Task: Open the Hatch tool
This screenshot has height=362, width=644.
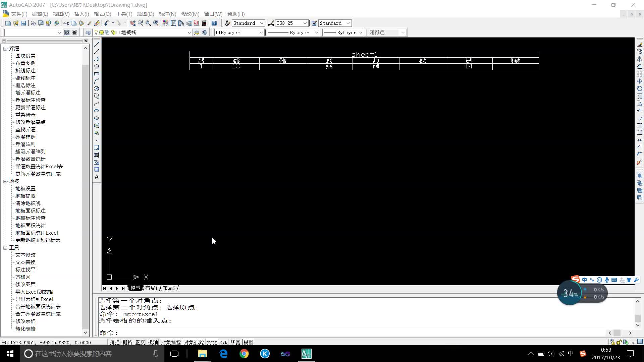Action: coord(97,147)
